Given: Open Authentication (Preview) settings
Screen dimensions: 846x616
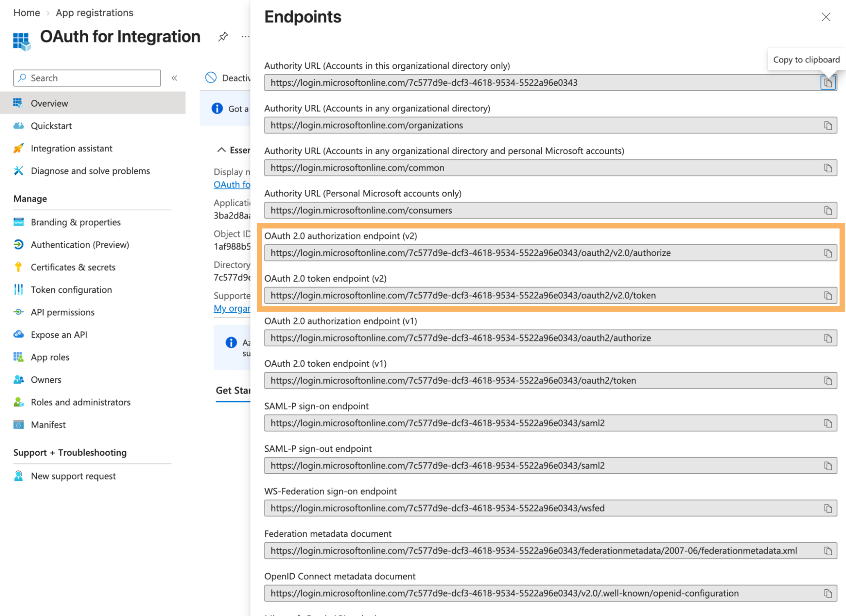Looking at the screenshot, I should (x=80, y=245).
